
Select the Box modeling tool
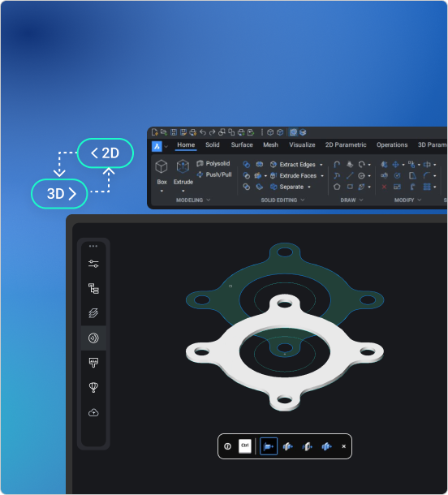(x=162, y=172)
